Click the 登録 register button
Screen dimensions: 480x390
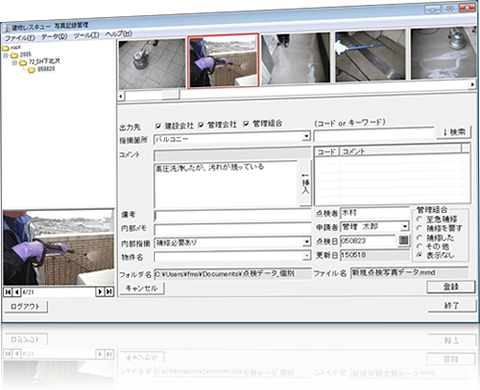[x=451, y=287]
